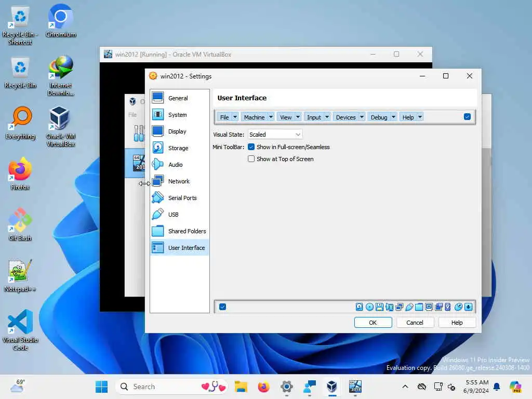The height and width of the screenshot is (399, 532).
Task: Show hidden system tray icons
Action: (405, 387)
